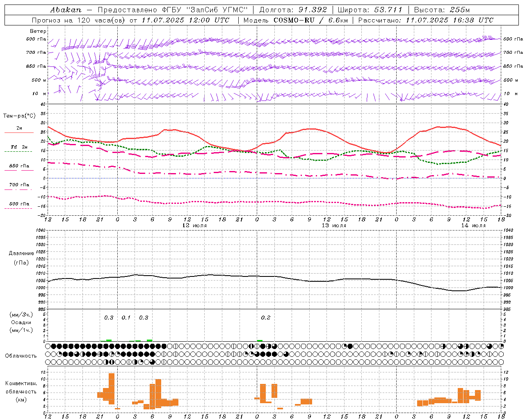Click the 14 июля date label
The image size is (525, 420).
coord(473,226)
